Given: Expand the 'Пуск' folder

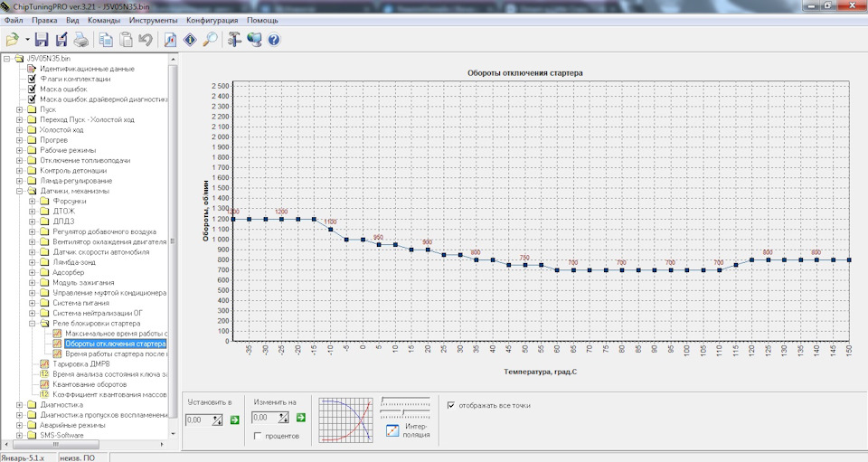Looking at the screenshot, I should 19,109.
